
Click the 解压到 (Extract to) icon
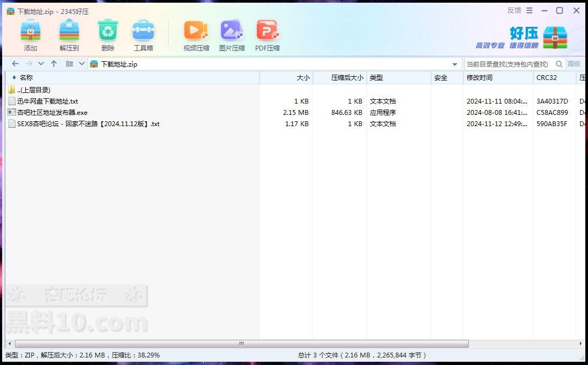pyautogui.click(x=69, y=31)
